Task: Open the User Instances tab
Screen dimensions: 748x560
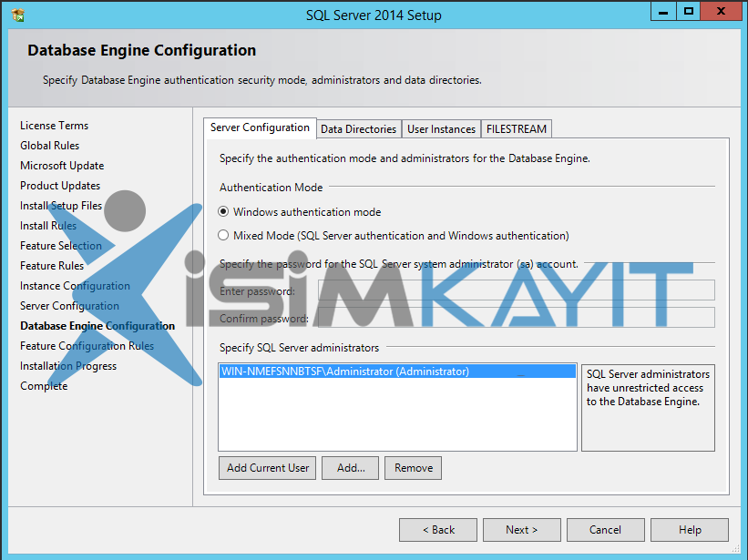Action: click(441, 129)
